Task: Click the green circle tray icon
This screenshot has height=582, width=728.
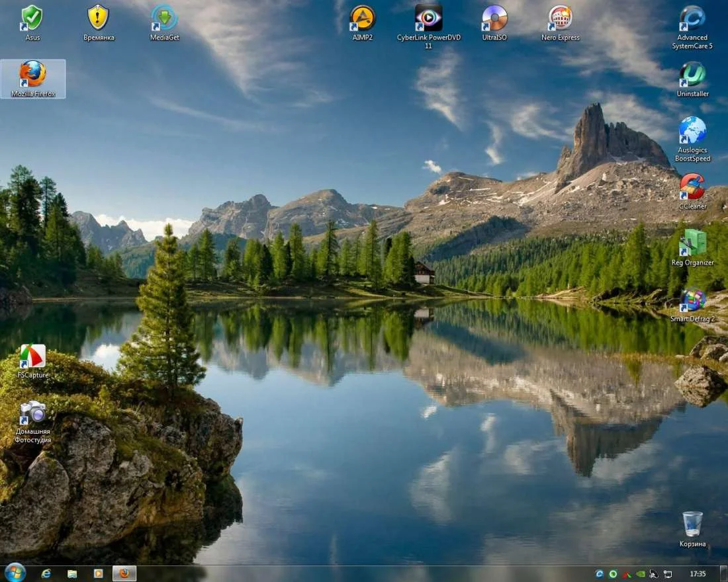Action: (613, 574)
